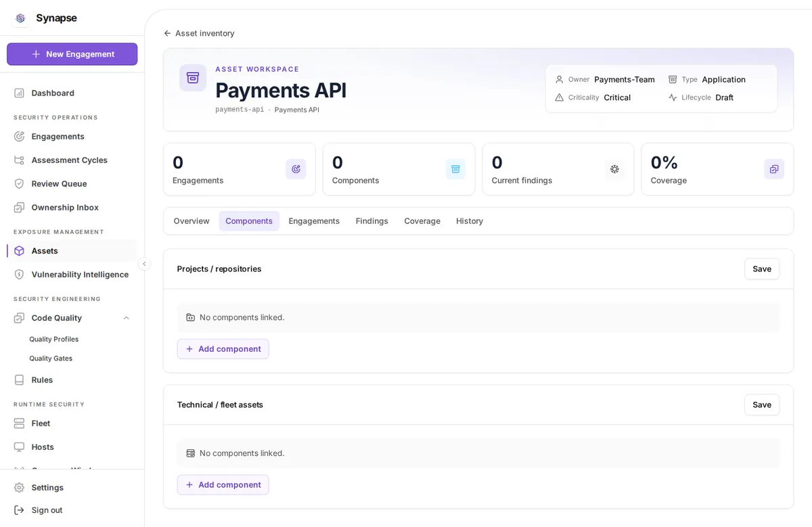The image size is (812, 527).
Task: Click the Assets cube icon
Action: (x=19, y=250)
